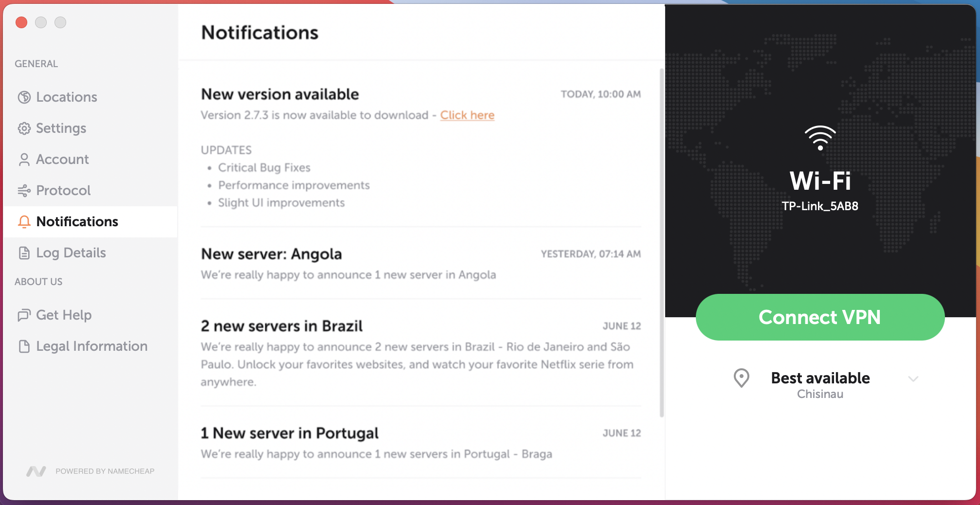Follow the 'Click here' download link
980x505 pixels.
467,115
